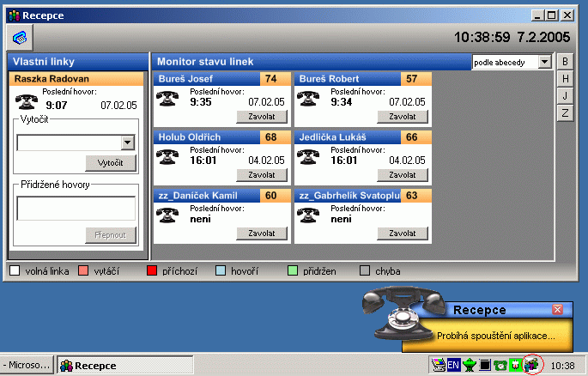Viewport: 588px width, 376px height.
Task: Click the green telephone tray icon
Action: point(500,365)
